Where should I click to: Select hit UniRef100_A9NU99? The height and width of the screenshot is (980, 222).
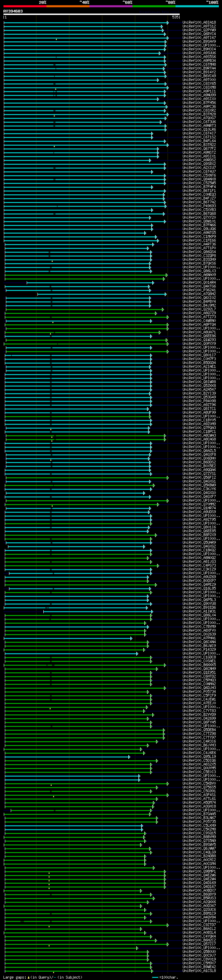point(199,95)
